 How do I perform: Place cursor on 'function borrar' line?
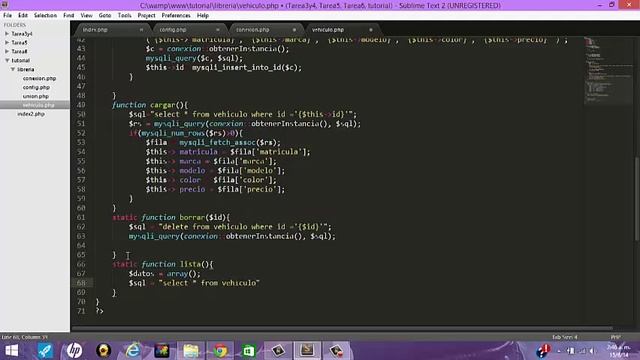coord(171,218)
